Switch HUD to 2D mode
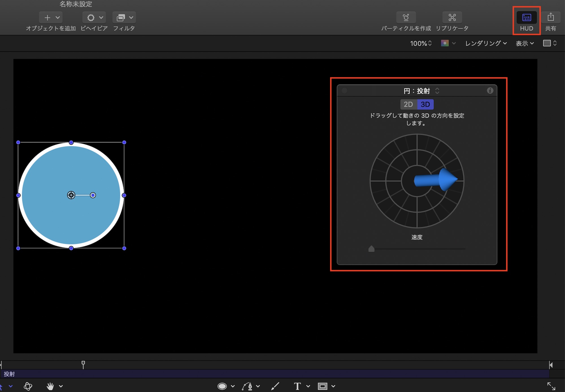The width and height of the screenshot is (565, 392). (408, 104)
